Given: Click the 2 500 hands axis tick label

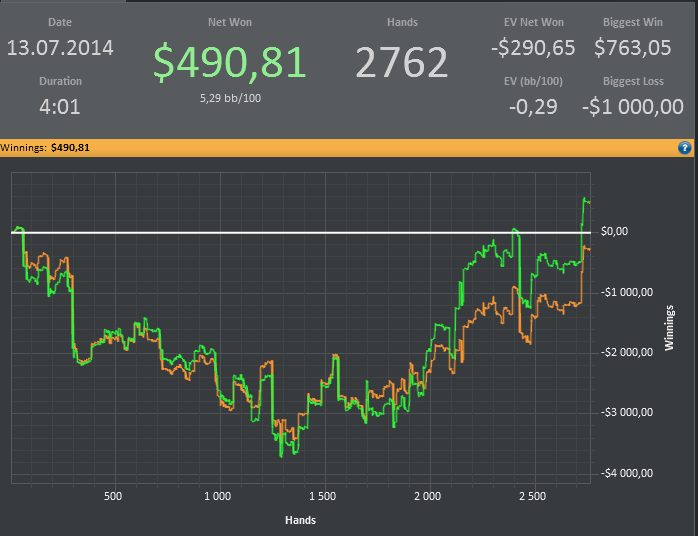Looking at the screenshot, I should [532, 496].
